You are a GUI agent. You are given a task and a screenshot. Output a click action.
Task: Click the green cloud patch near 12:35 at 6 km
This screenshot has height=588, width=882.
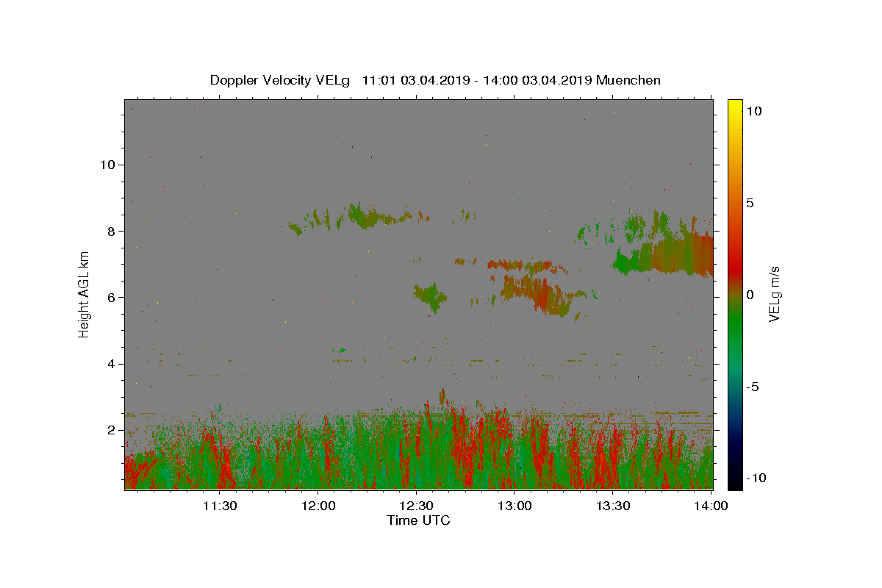429,297
